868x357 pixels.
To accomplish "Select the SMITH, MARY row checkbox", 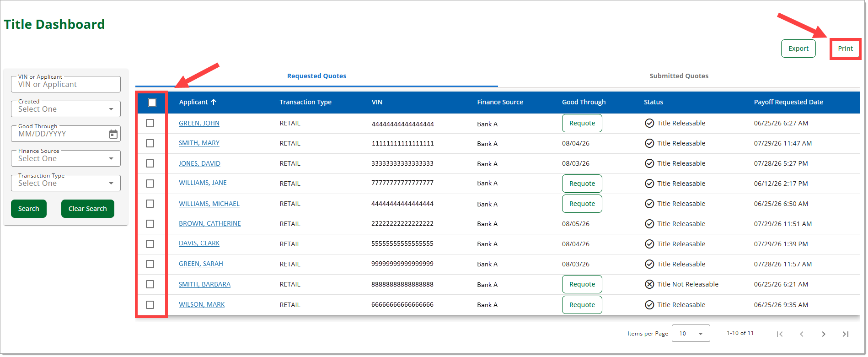I will (x=150, y=143).
